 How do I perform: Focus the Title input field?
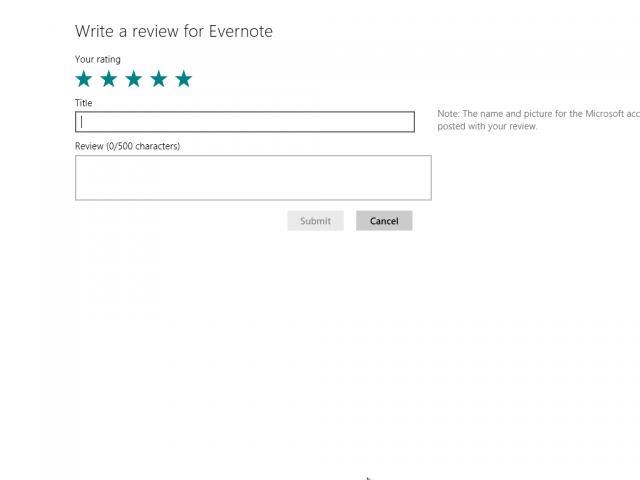point(245,122)
